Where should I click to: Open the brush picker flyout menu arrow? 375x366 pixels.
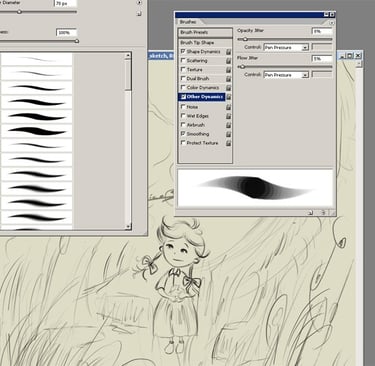pyautogui.click(x=139, y=3)
